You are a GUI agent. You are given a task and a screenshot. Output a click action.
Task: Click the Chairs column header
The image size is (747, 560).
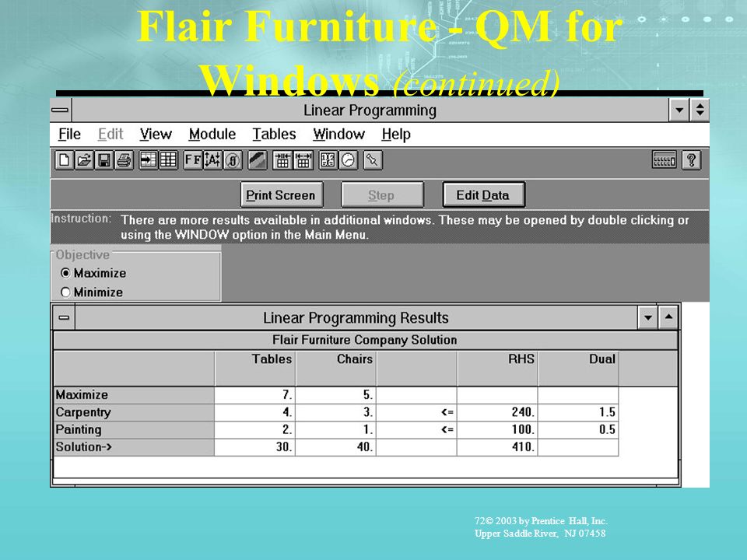(x=336, y=369)
